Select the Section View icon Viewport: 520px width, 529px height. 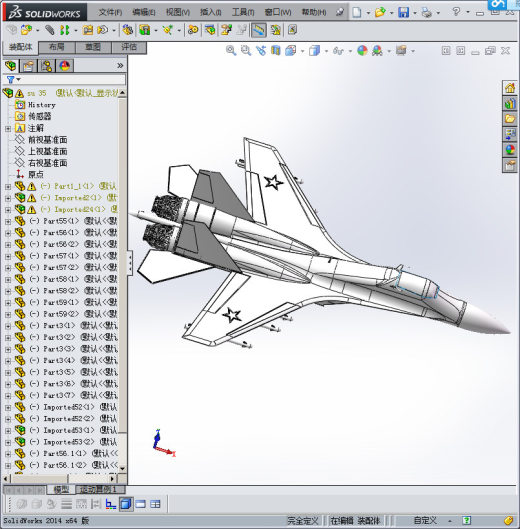pos(276,51)
